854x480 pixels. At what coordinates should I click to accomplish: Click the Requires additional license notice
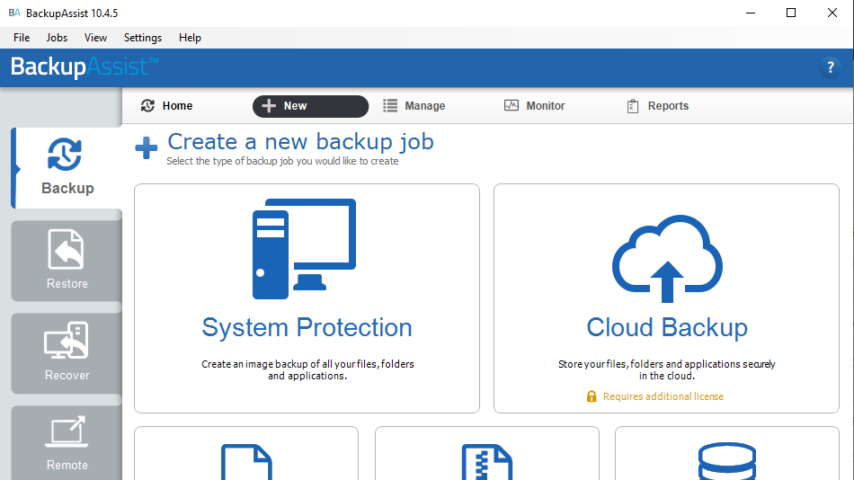coord(663,397)
